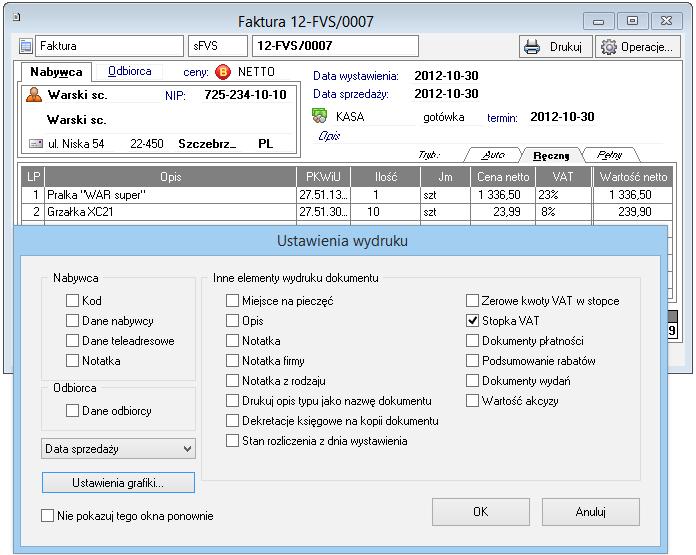Check Dane teleadresowe option
The width and height of the screenshot is (696, 555).
(x=72, y=341)
